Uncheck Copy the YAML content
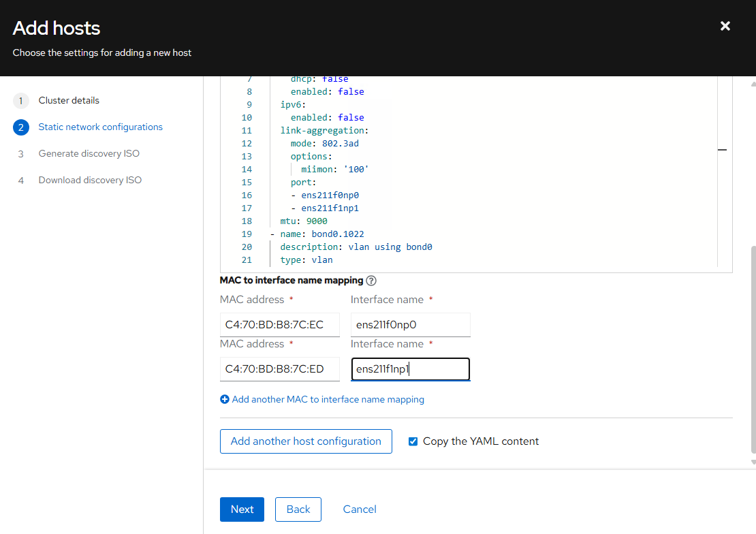Image resolution: width=756 pixels, height=534 pixels. click(413, 441)
